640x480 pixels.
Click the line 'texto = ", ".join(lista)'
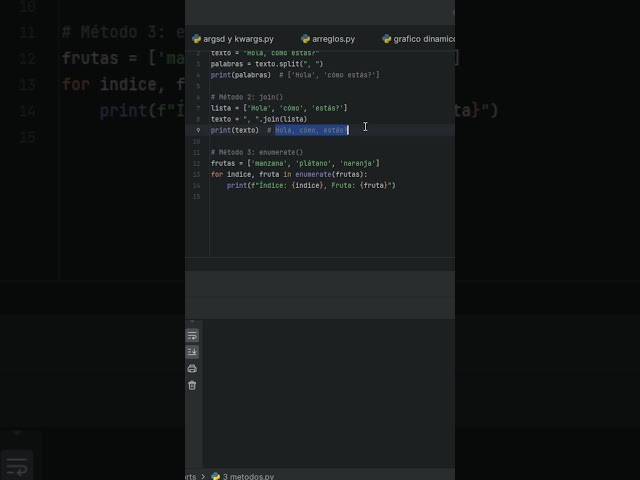click(259, 119)
